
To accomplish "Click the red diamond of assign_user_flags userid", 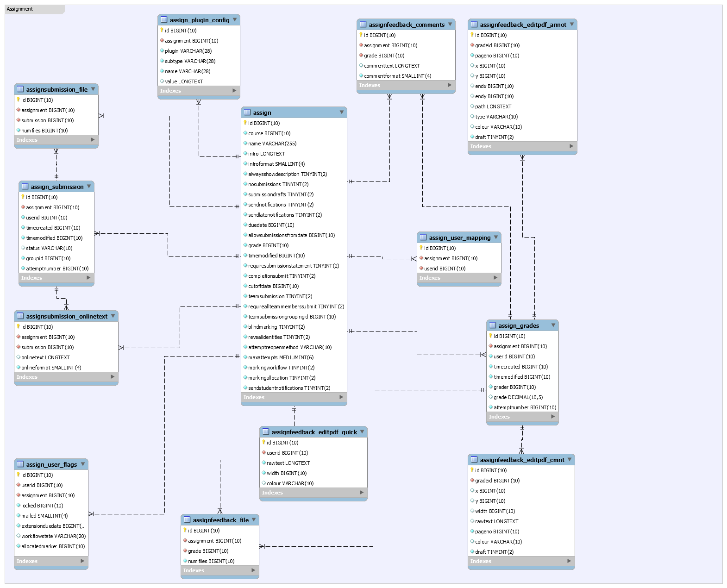I will (x=19, y=485).
